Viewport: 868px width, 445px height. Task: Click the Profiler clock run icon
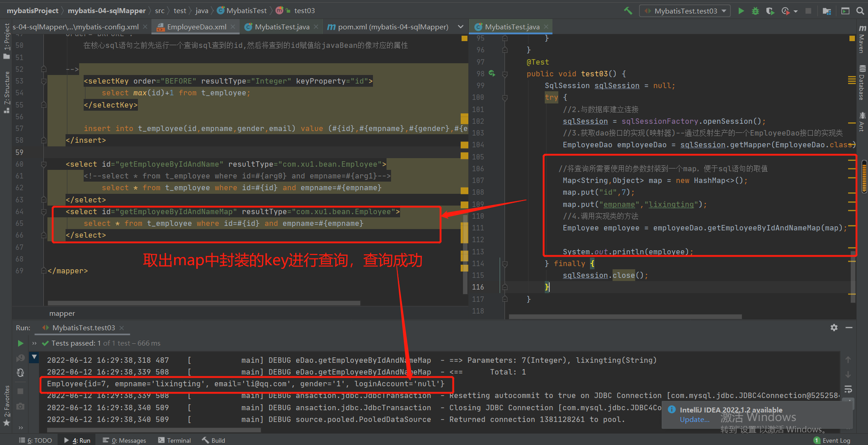(785, 11)
